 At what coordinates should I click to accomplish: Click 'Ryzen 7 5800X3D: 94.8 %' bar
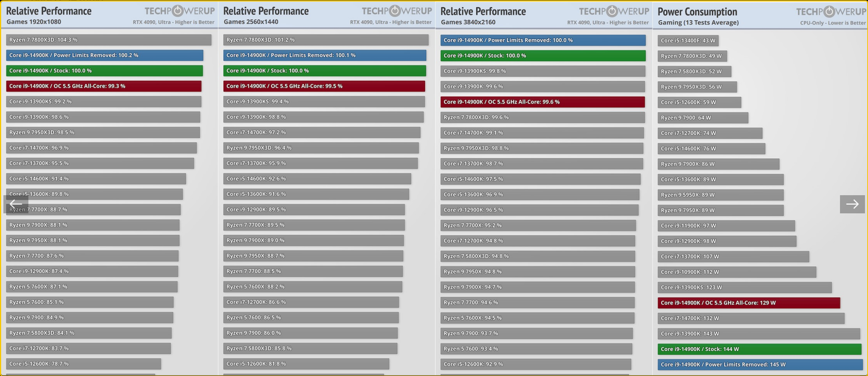(x=538, y=256)
